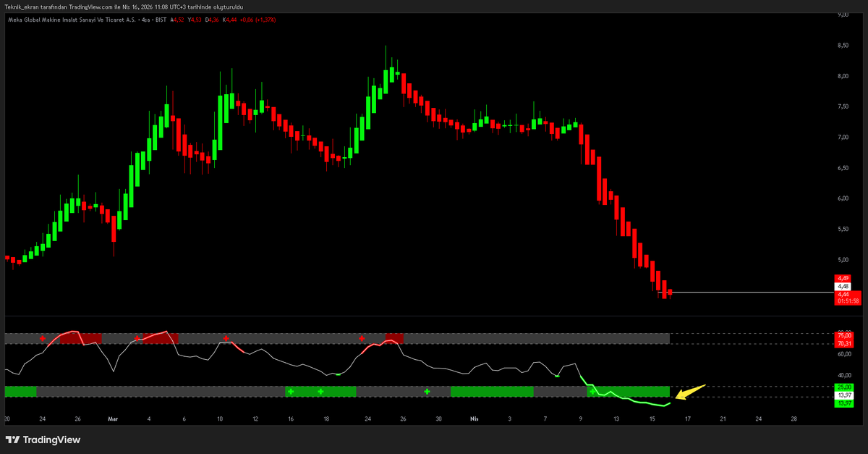Click the Mar month label on time axis
868x454 pixels.
112,419
